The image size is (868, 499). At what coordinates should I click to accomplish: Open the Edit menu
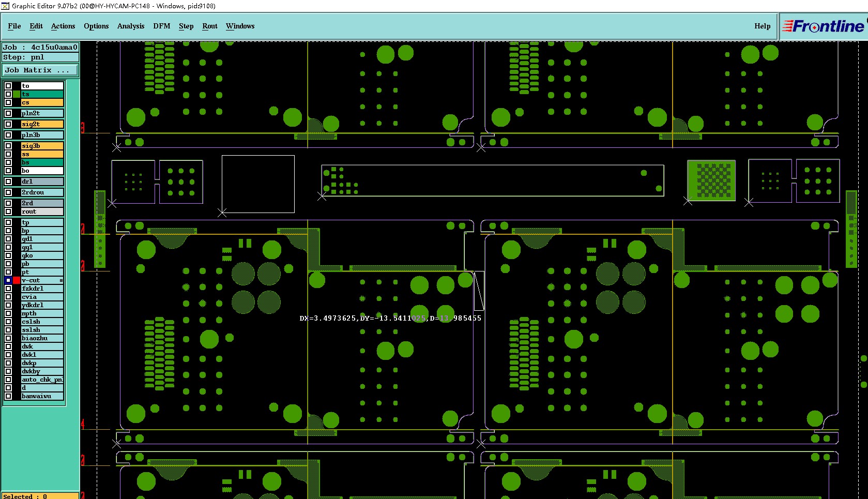36,26
